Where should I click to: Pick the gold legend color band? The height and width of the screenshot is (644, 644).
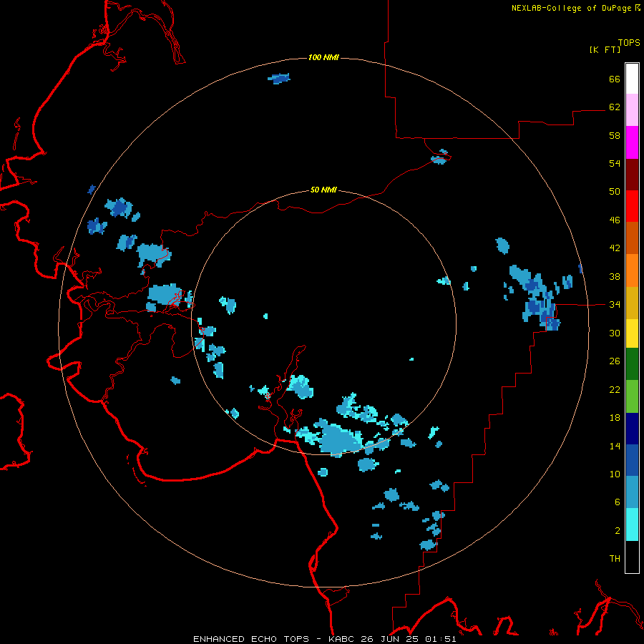632,303
